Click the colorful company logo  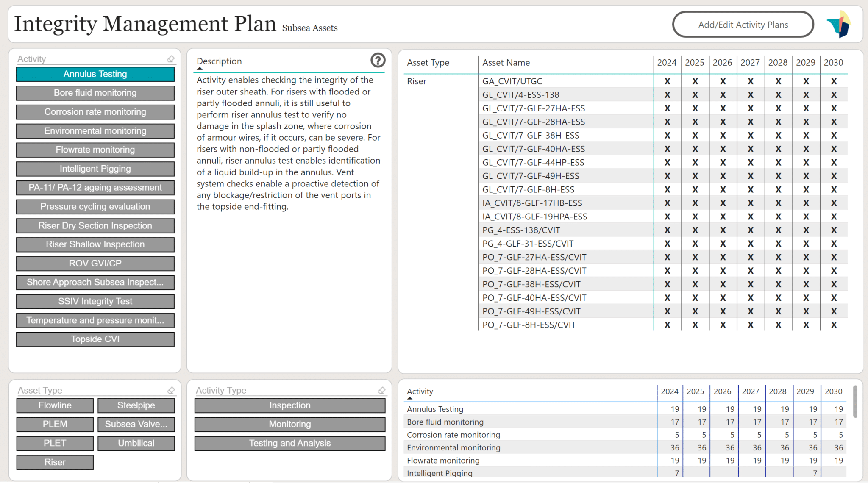[839, 24]
